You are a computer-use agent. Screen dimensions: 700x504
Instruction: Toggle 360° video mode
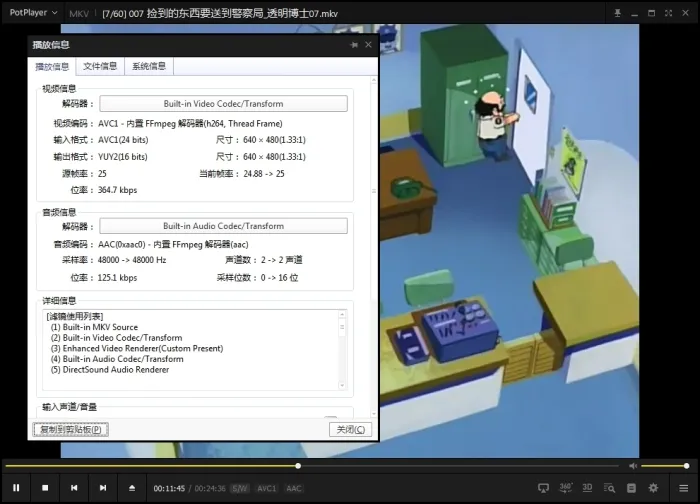coord(565,488)
